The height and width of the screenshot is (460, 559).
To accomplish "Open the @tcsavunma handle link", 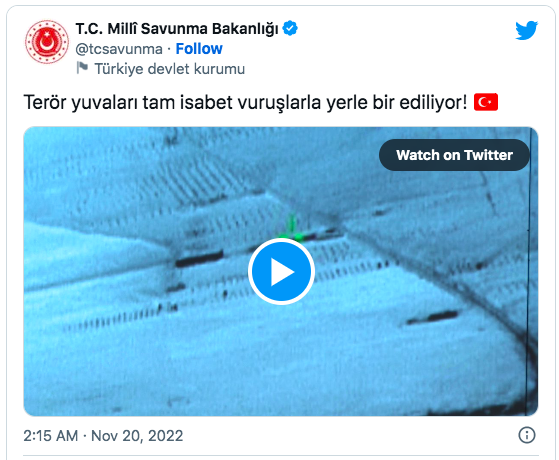I will (x=119, y=49).
